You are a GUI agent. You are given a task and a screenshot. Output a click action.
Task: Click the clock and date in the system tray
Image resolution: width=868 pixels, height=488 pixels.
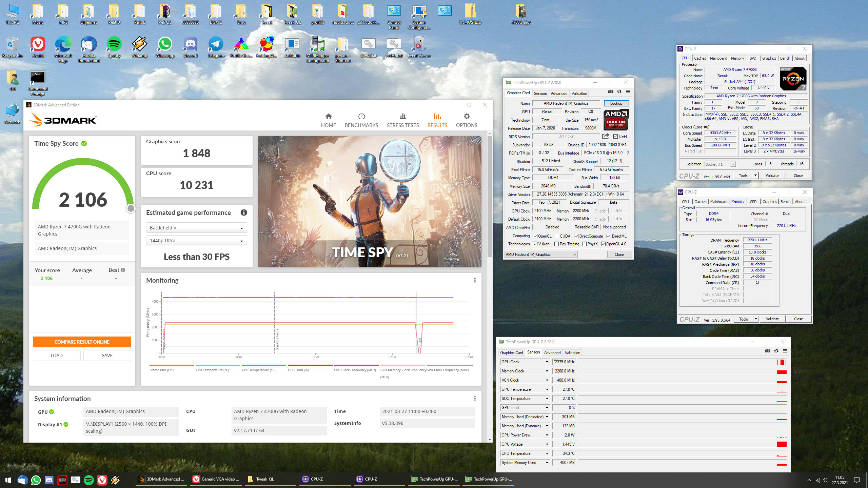[840, 480]
